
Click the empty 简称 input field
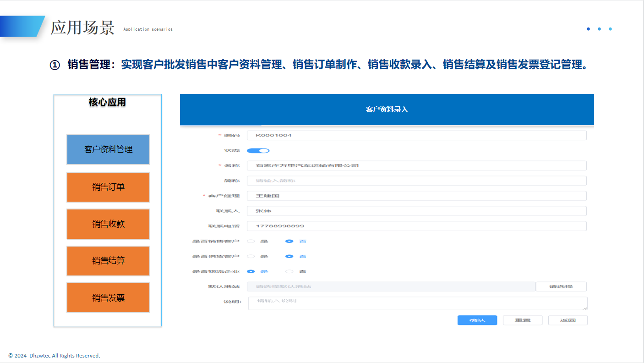point(417,181)
